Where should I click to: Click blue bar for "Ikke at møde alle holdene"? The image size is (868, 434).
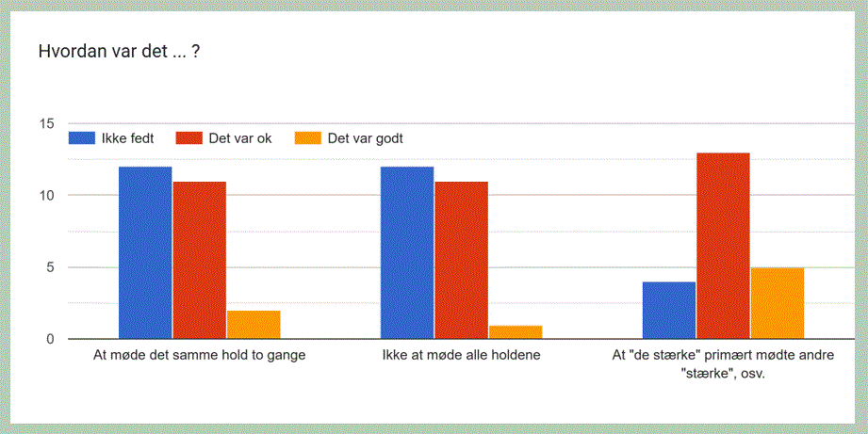[x=407, y=252]
